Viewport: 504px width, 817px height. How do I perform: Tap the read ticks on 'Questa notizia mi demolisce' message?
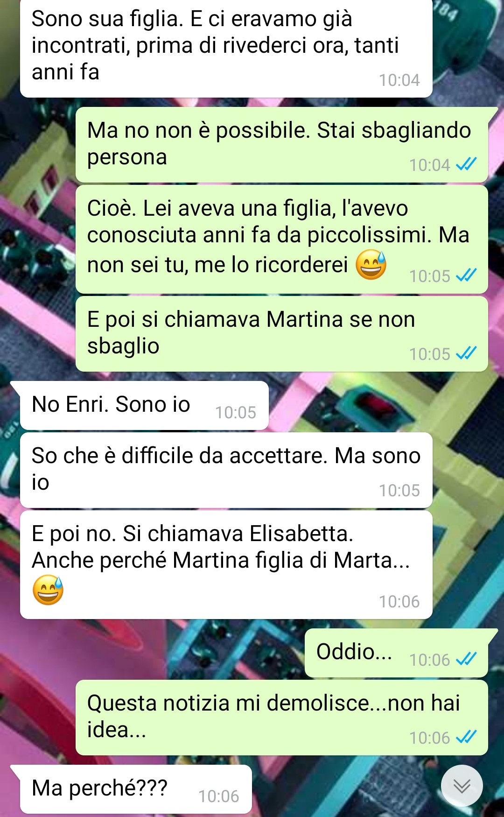tap(466, 737)
